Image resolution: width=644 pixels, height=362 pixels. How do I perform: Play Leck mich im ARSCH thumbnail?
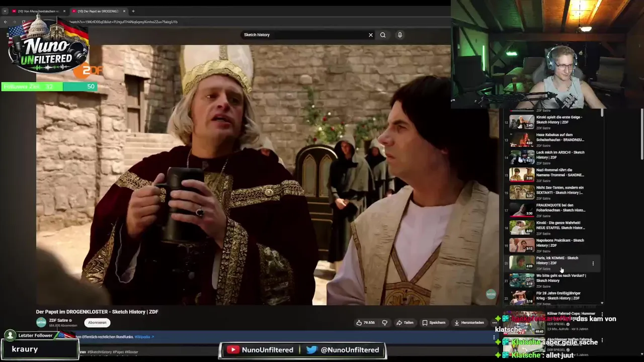522,157
